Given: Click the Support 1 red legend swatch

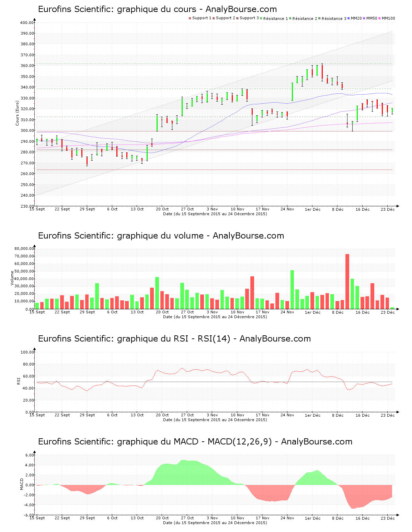Looking at the screenshot, I should tap(190, 18).
